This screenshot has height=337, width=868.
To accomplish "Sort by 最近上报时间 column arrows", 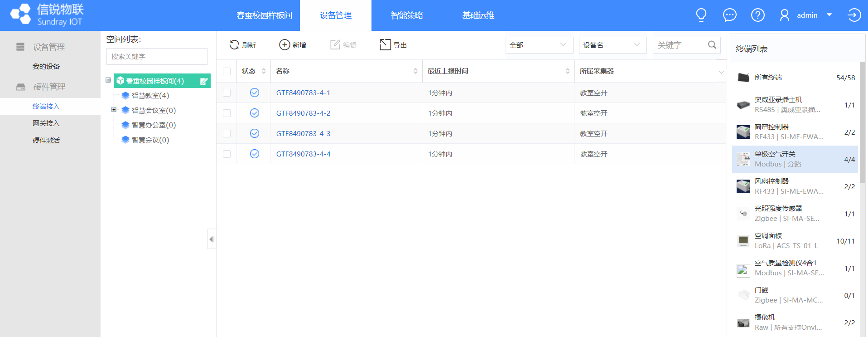I will pyautogui.click(x=568, y=71).
